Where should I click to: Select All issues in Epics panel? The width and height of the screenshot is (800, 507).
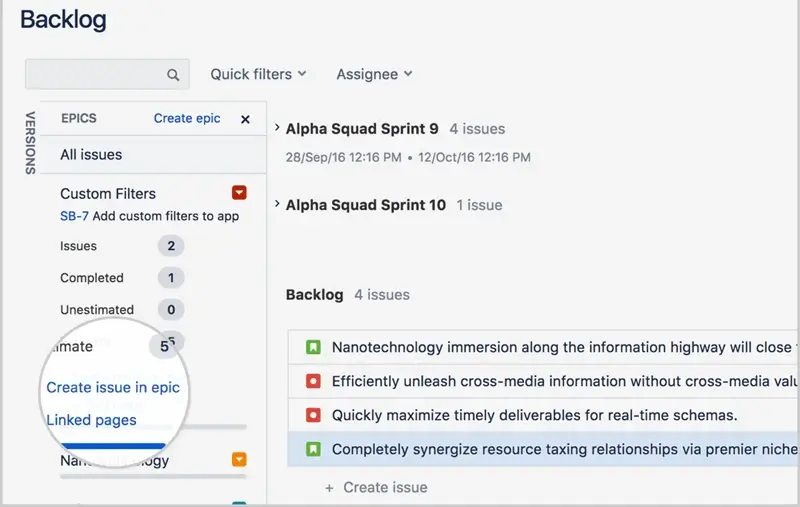[91, 155]
